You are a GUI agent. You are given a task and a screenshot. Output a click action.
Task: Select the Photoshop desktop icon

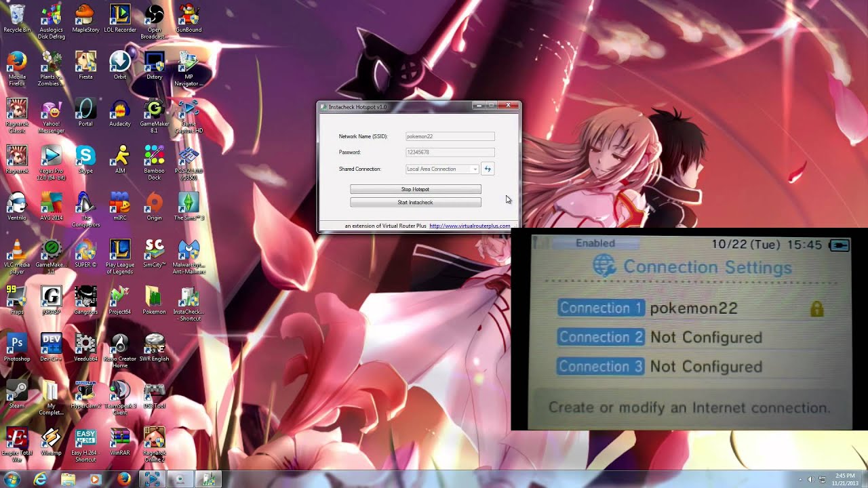pos(17,346)
